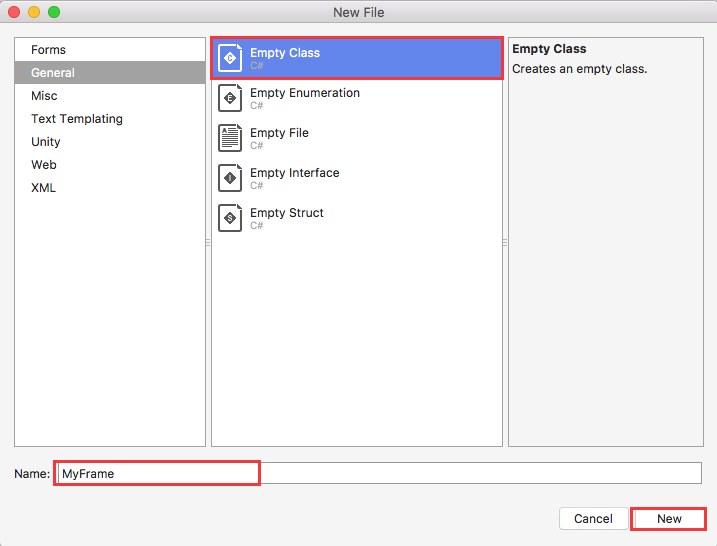Click the Name text field
Viewport: 717px width, 546px height.
(380, 473)
